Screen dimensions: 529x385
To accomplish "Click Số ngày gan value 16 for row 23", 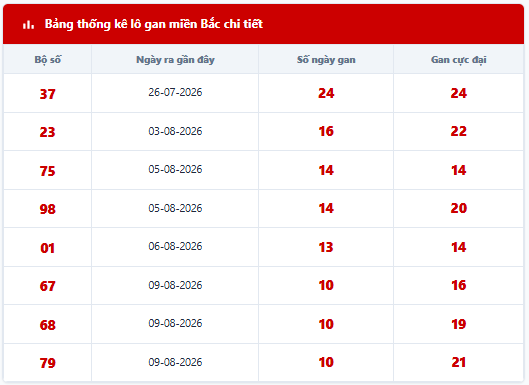I will (326, 131).
